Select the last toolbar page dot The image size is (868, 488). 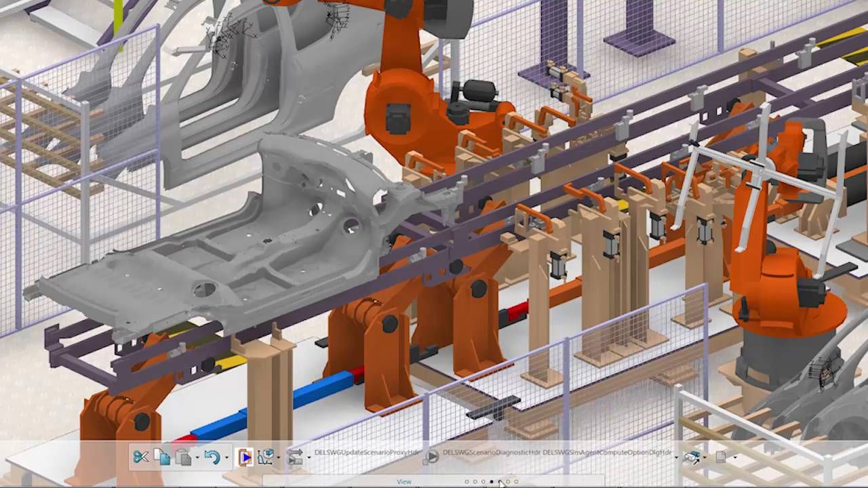click(x=516, y=482)
